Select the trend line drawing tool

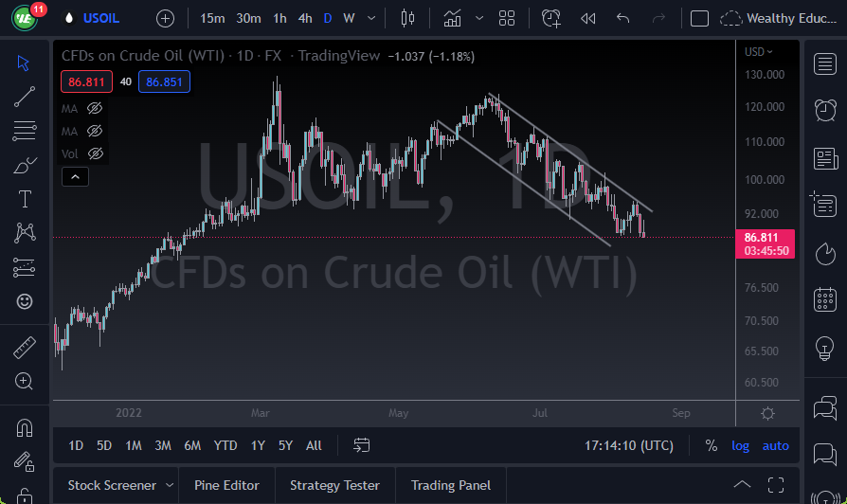[x=25, y=97]
